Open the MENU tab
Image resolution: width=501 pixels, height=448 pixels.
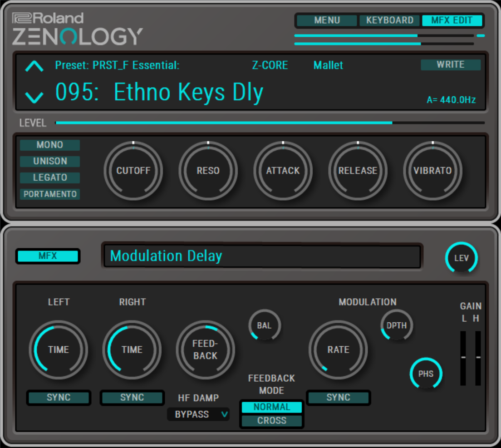click(327, 20)
